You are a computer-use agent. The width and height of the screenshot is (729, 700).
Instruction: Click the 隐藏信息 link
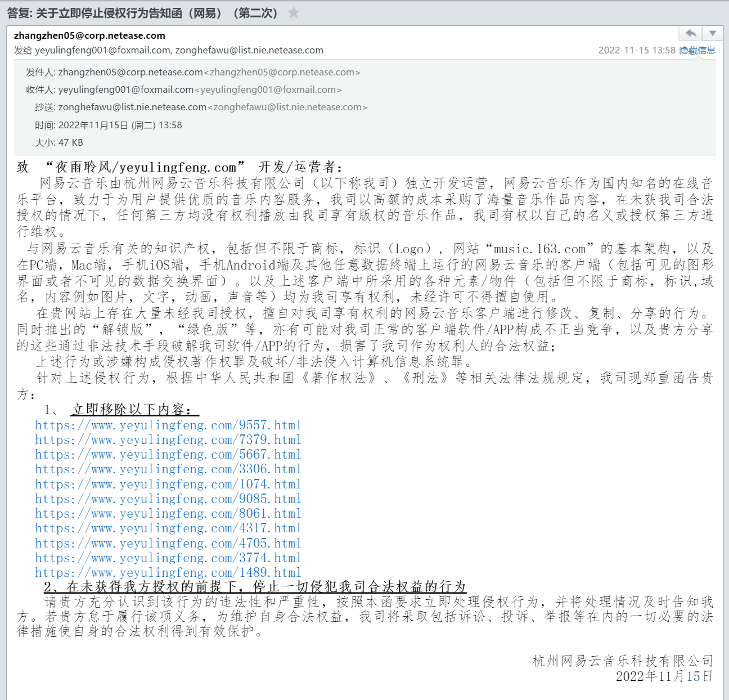(697, 50)
